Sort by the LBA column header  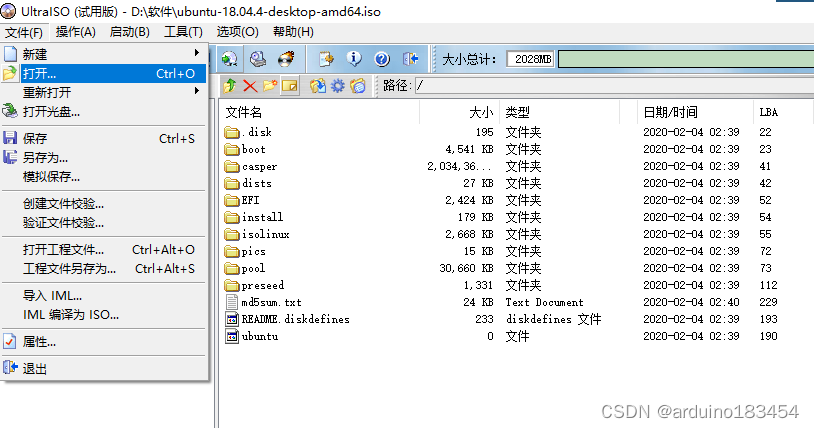(x=782, y=112)
